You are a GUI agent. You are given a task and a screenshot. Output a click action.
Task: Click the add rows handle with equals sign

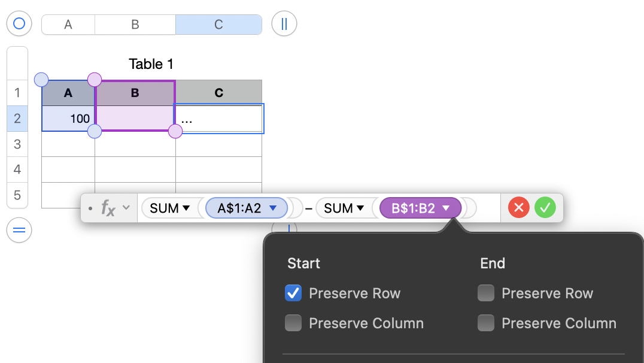19,231
